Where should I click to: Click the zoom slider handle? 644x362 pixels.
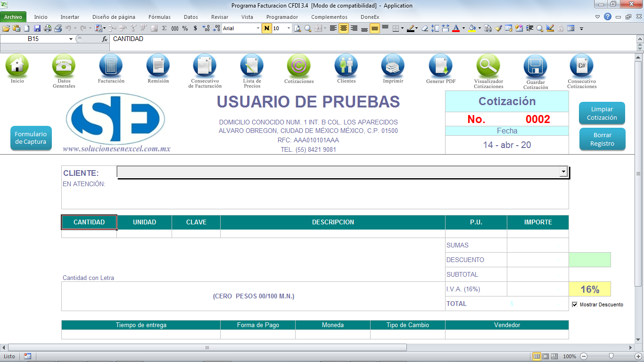click(611, 356)
